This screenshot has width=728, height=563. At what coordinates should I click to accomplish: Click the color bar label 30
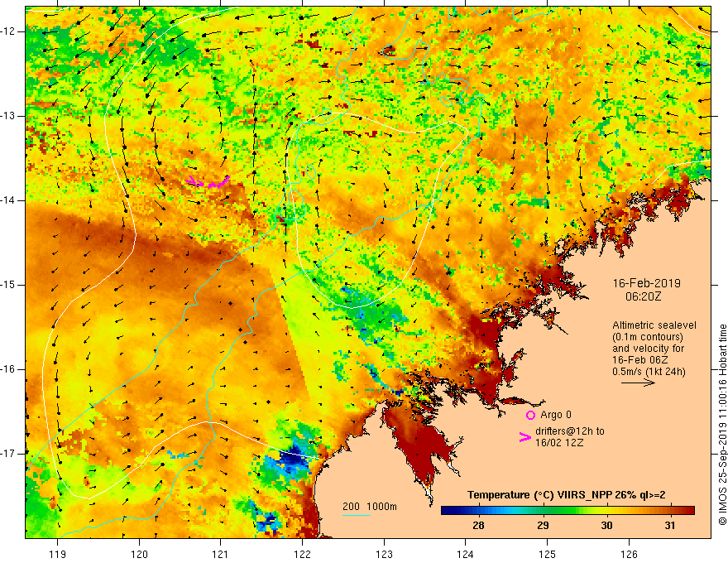pyautogui.click(x=606, y=526)
